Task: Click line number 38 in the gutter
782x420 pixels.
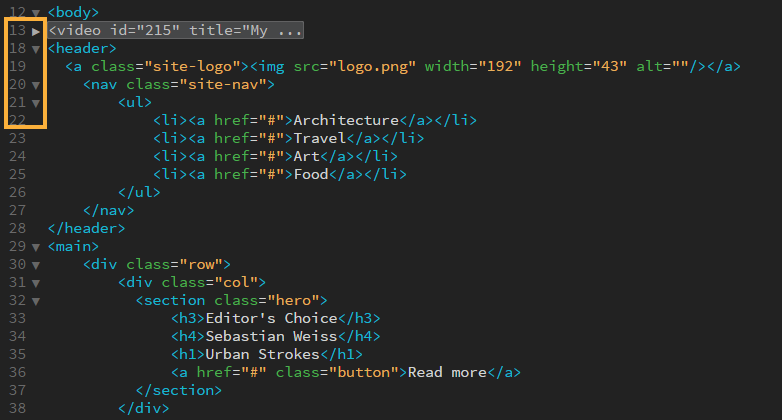Action: (17, 408)
